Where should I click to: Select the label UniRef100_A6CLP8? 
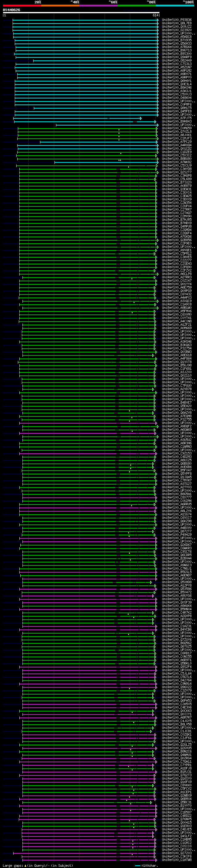(x=177, y=274)
